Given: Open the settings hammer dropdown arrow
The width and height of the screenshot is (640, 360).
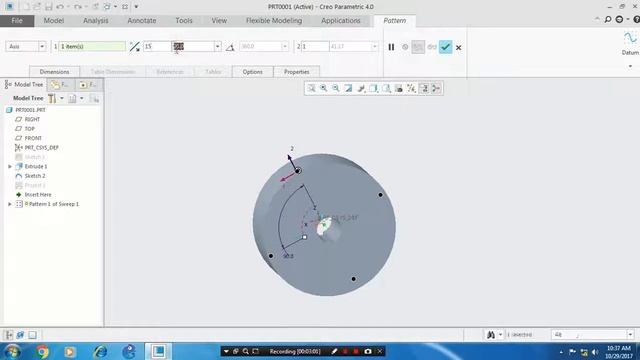Looking at the screenshot, I should tap(62, 98).
